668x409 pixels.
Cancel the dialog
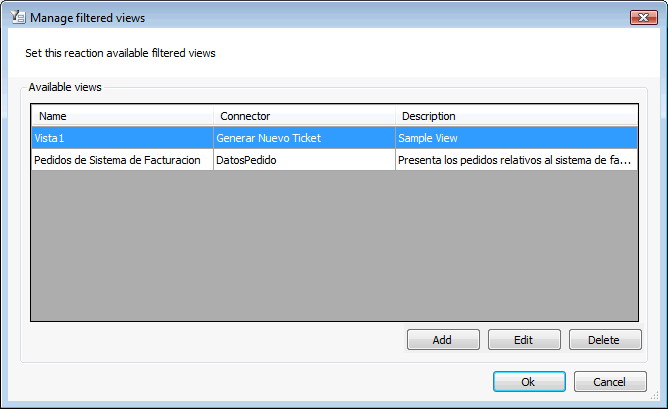tap(610, 381)
